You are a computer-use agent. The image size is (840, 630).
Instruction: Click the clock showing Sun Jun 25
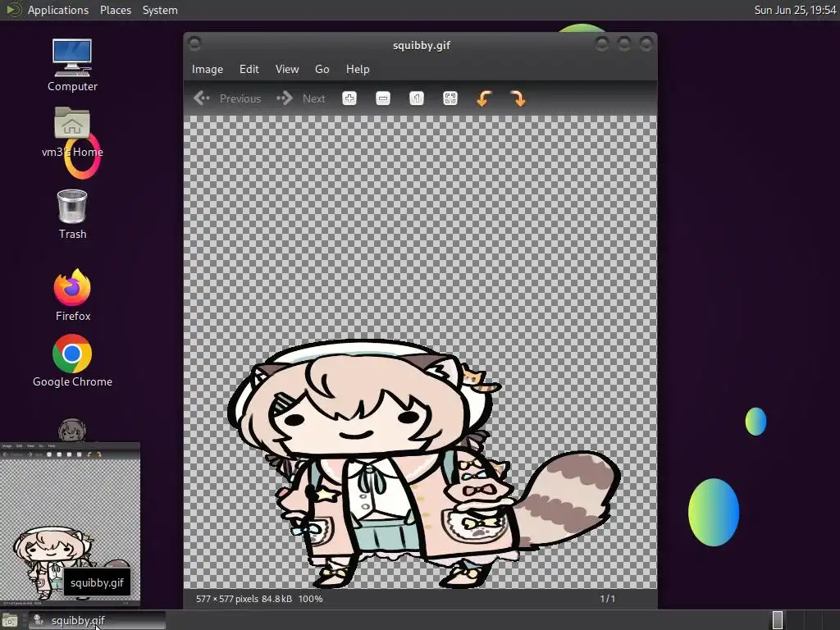[795, 10]
